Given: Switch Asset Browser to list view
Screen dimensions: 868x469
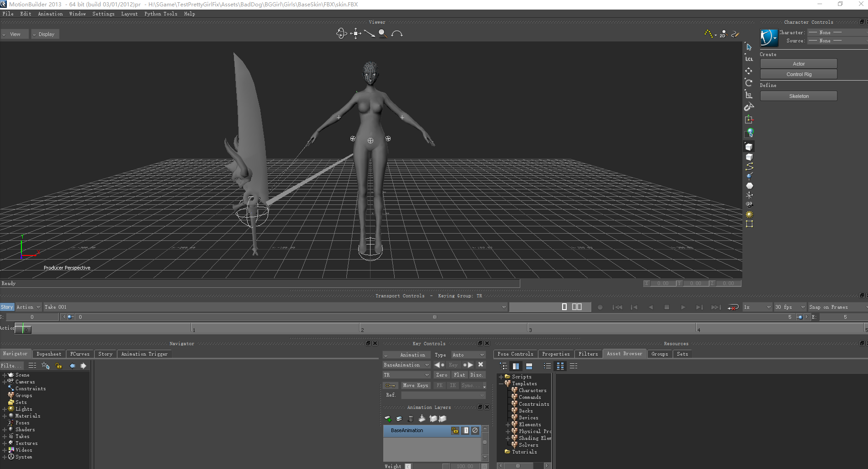Looking at the screenshot, I should [x=547, y=366].
